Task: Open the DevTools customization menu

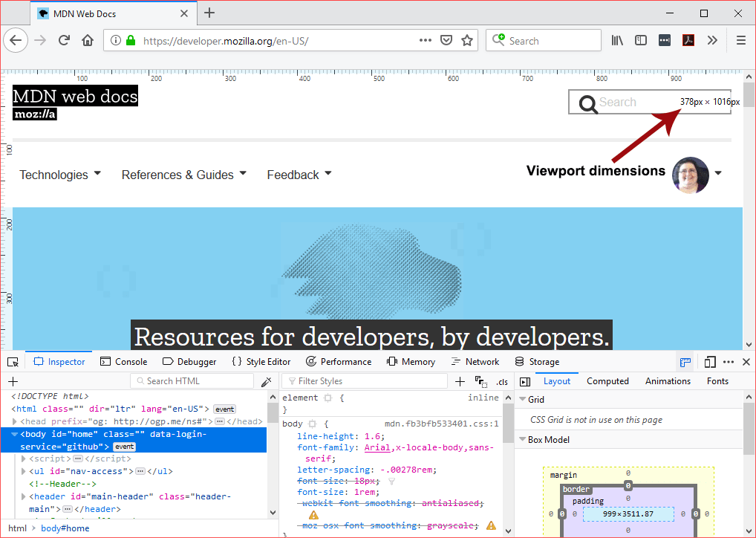Action: [729, 361]
